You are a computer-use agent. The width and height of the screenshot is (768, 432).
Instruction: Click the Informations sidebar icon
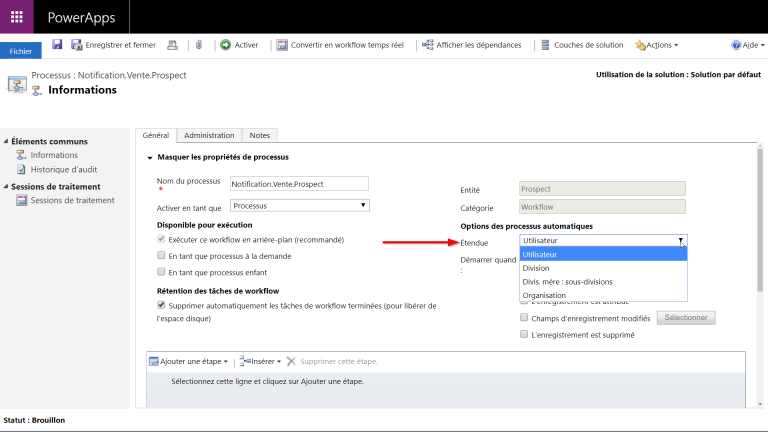click(21, 155)
